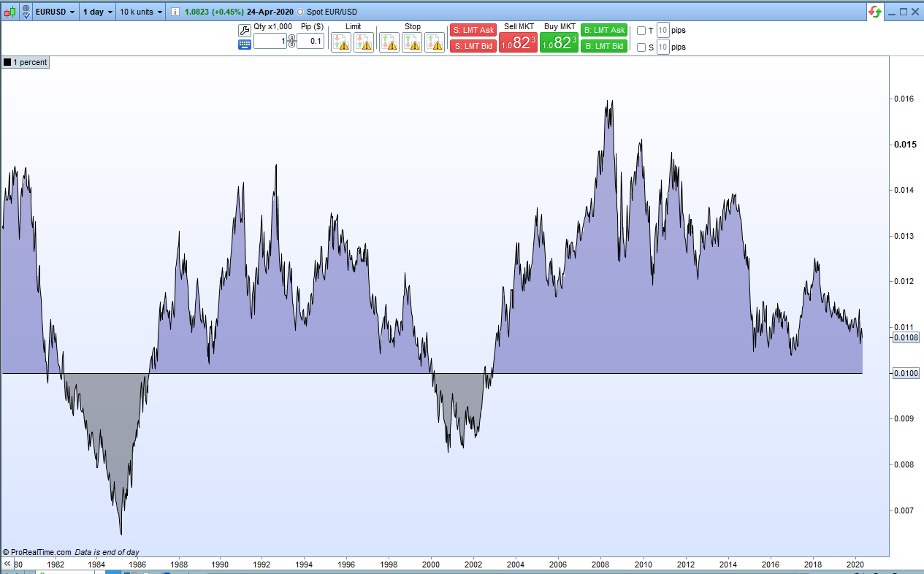This screenshot has width=924, height=574.
Task: Open the EURUSD instrument dropdown
Action: pyautogui.click(x=56, y=12)
